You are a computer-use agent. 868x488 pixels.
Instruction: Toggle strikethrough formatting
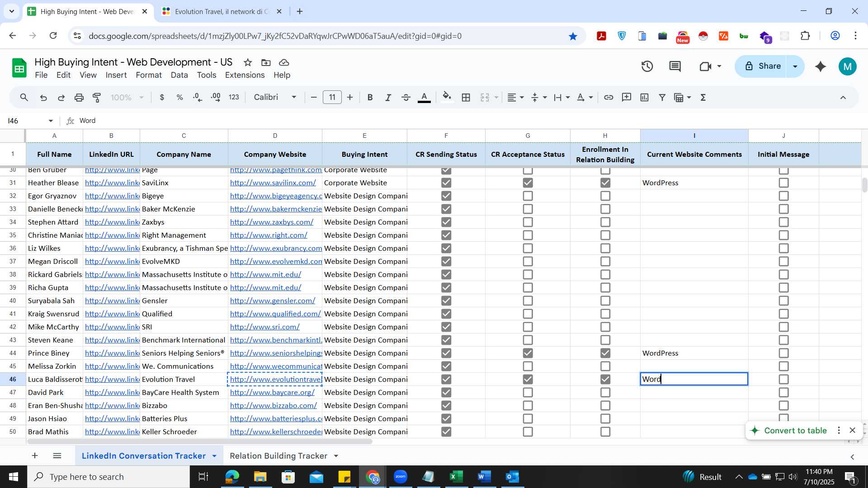(406, 98)
